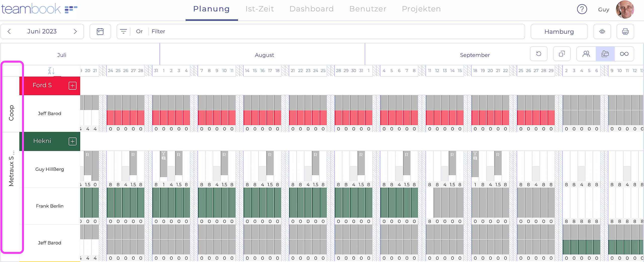The image size is (644, 262).
Task: Toggle the eye visibility button
Action: [602, 31]
